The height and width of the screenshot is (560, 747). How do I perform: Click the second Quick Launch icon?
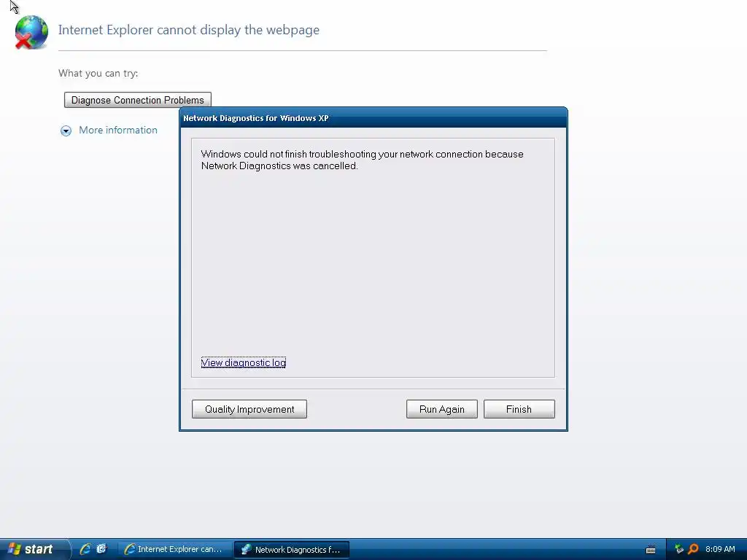(101, 549)
